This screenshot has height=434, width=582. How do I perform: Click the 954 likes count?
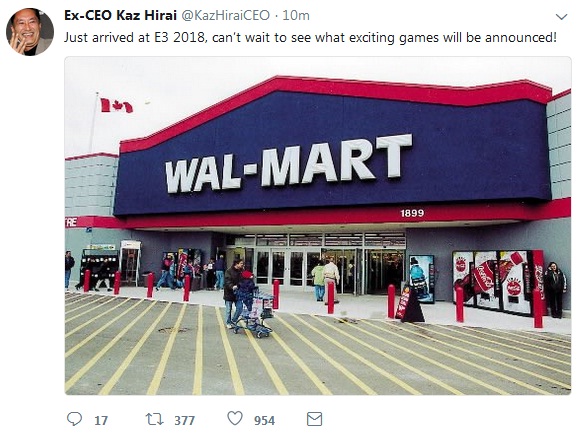(264, 420)
